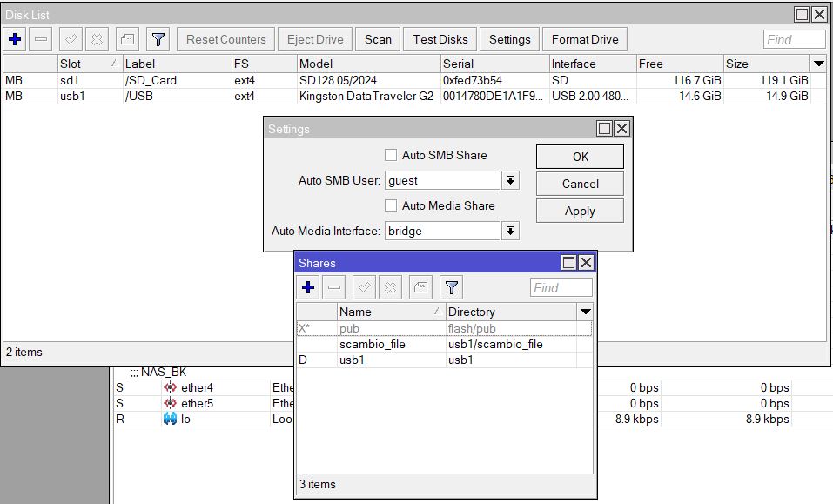Click the Reset Counters button

coord(225,39)
